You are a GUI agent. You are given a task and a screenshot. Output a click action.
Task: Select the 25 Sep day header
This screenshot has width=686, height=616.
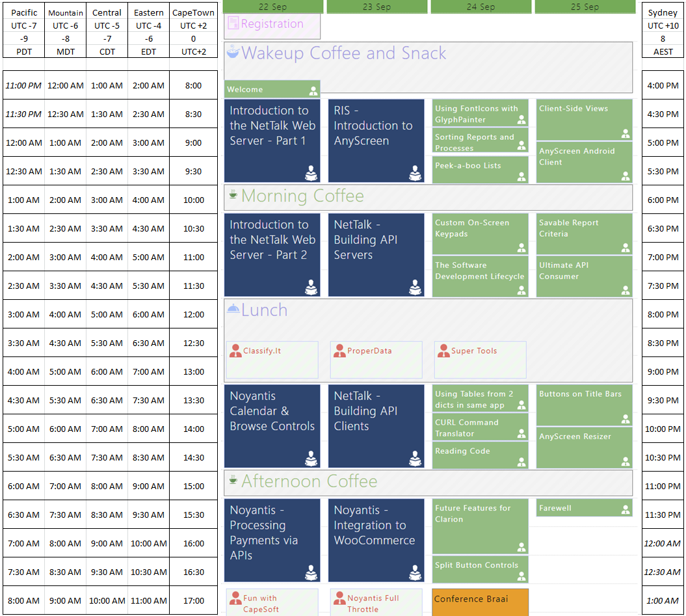click(585, 7)
